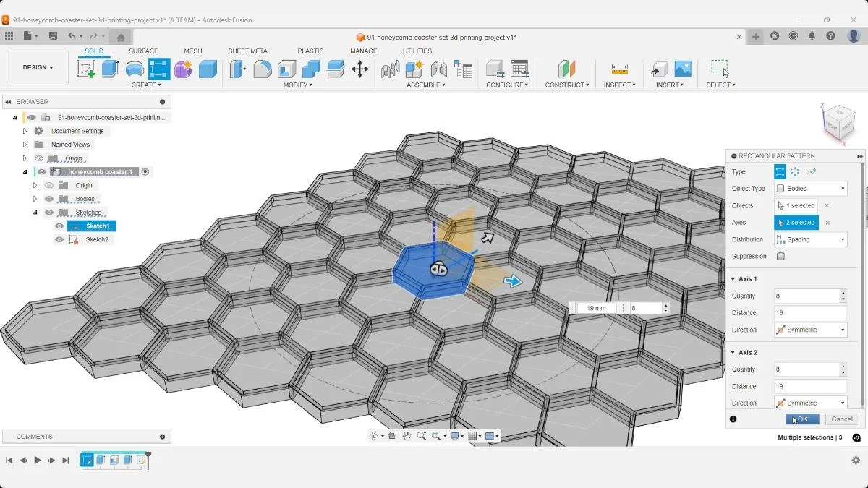
Task: Click the Orbit tool in navigation bar
Action: click(x=374, y=435)
